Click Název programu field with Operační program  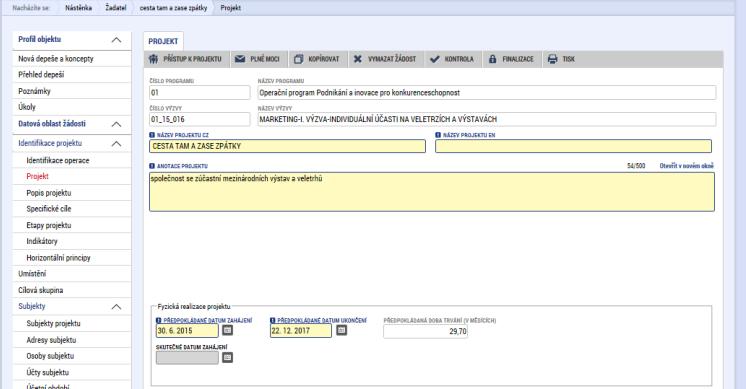487,92
